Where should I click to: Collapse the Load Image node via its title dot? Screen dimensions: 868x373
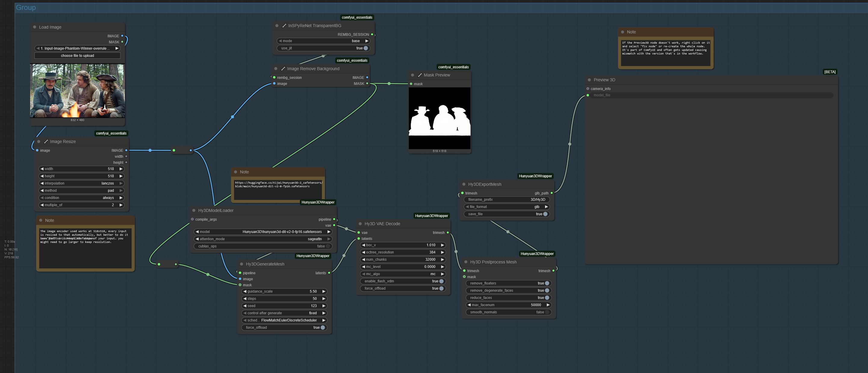pyautogui.click(x=34, y=27)
